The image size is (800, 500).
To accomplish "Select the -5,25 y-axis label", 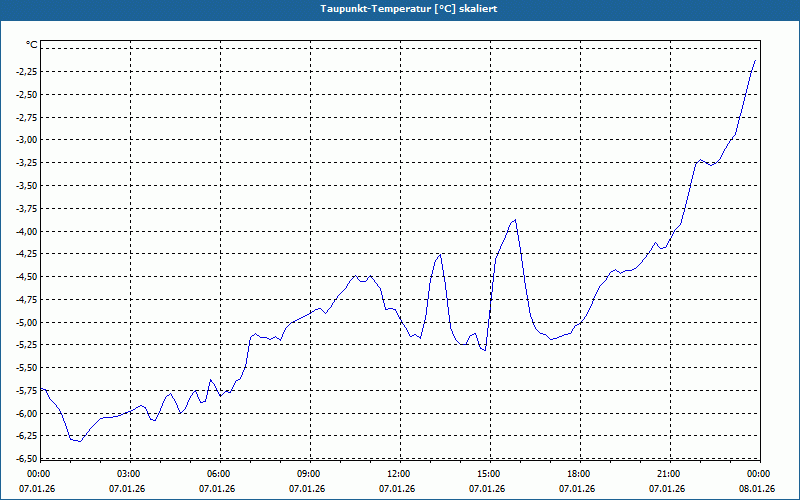I will click(25, 345).
